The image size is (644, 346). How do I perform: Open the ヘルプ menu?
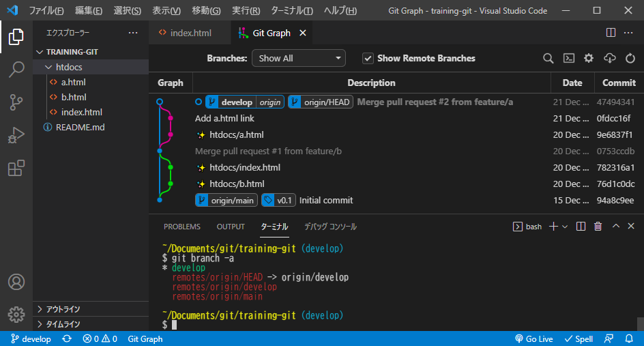click(x=340, y=11)
